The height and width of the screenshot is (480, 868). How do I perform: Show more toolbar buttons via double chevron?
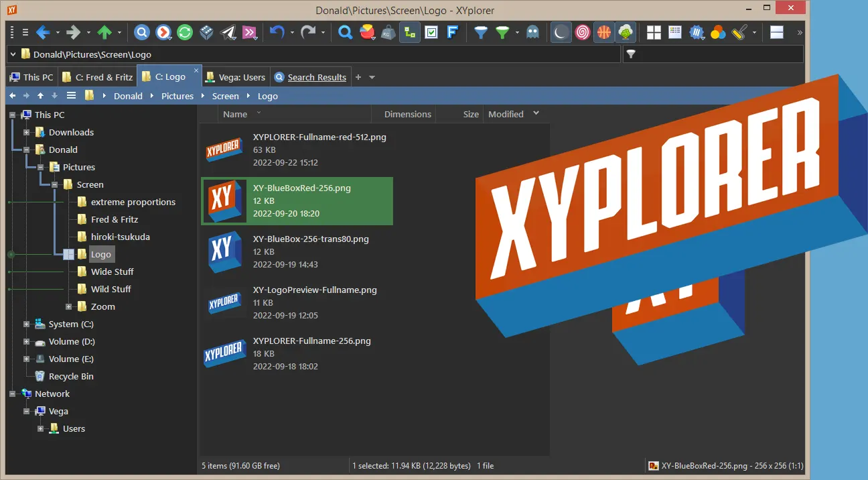pyautogui.click(x=799, y=32)
